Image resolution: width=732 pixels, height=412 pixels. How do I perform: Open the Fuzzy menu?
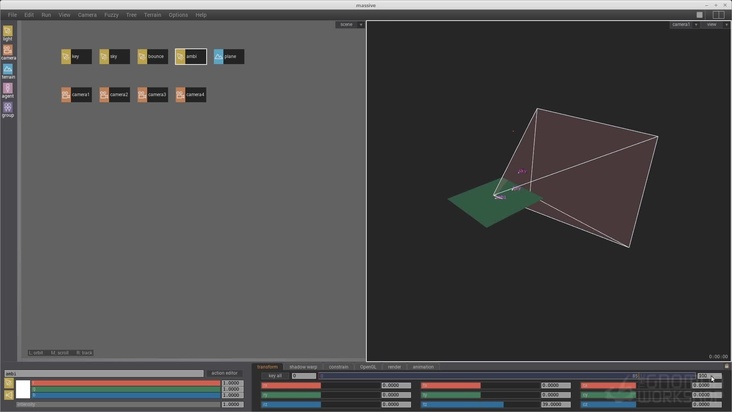pyautogui.click(x=111, y=15)
